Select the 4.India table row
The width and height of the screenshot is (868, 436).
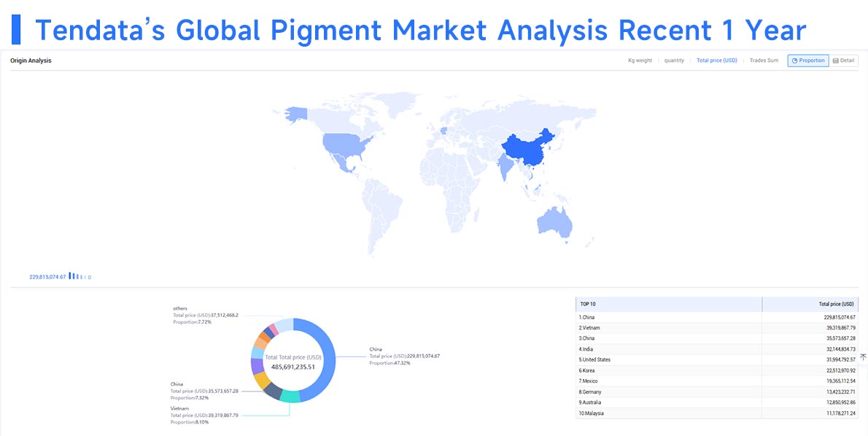(x=717, y=349)
